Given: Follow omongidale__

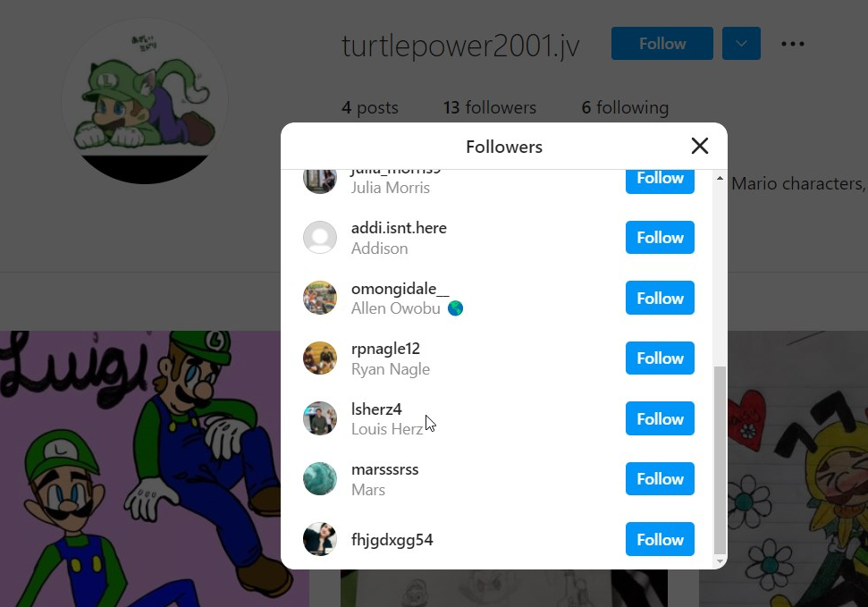Looking at the screenshot, I should point(660,298).
